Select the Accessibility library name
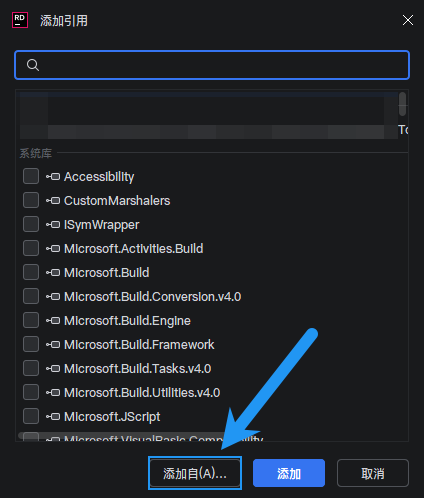Screen dimensions: 424x498 [x=99, y=177]
